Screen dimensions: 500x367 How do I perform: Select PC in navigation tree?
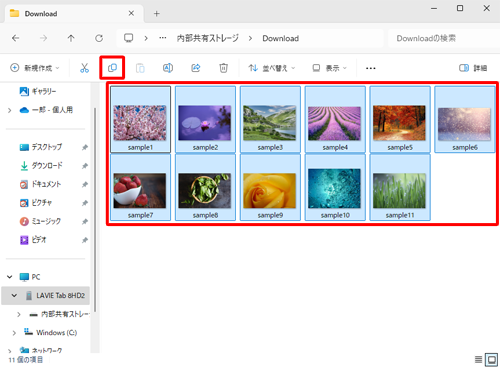tap(30, 277)
